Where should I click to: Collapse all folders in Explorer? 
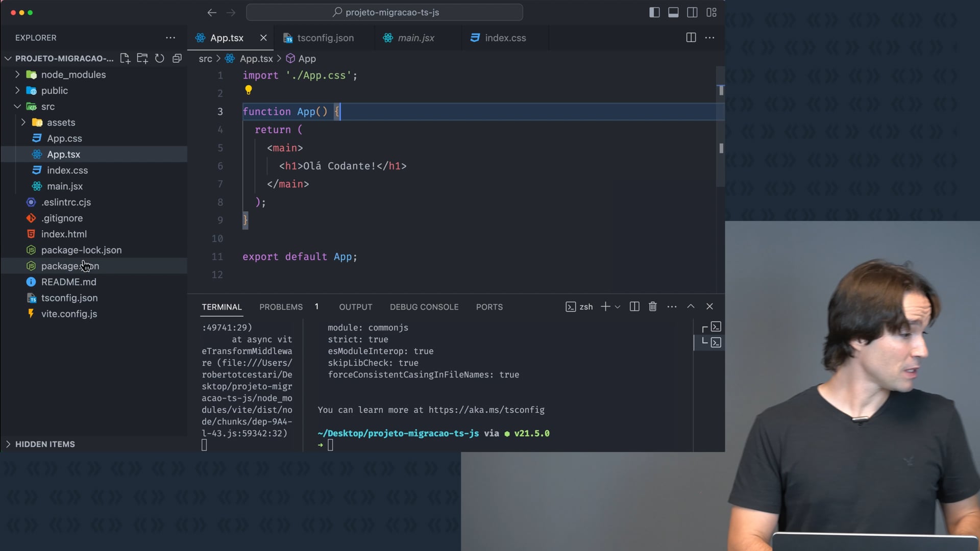tap(177, 58)
